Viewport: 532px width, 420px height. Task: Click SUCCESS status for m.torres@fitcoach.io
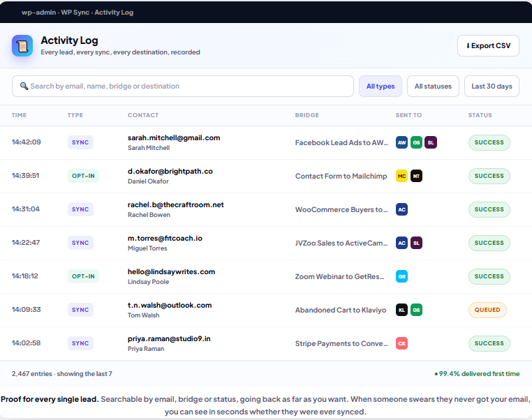(x=489, y=243)
